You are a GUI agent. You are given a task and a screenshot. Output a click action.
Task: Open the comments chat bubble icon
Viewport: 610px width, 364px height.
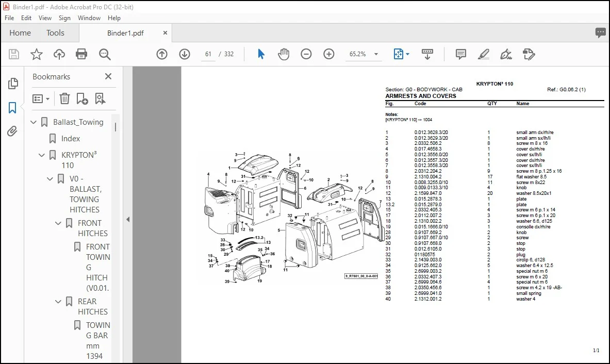(600, 32)
